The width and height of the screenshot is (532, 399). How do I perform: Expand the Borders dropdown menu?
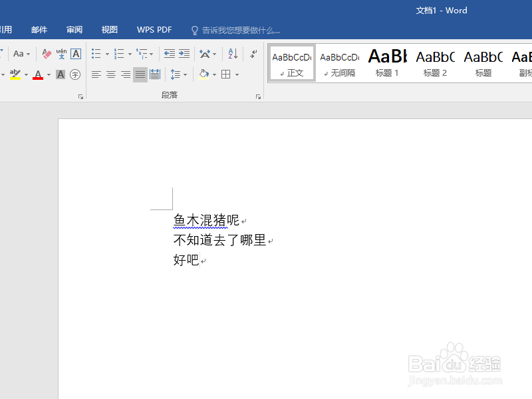point(237,74)
